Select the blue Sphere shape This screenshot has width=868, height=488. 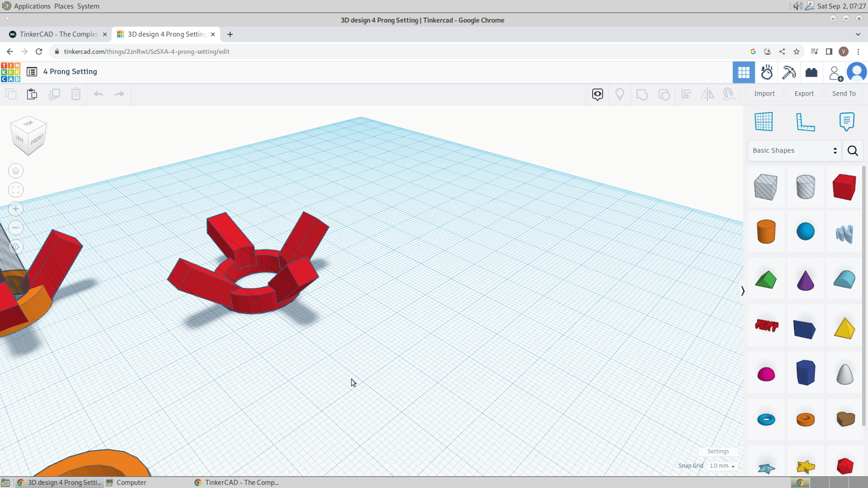click(805, 232)
